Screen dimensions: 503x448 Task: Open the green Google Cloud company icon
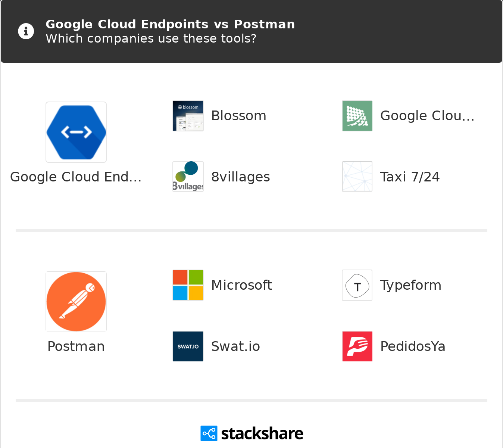(x=357, y=116)
